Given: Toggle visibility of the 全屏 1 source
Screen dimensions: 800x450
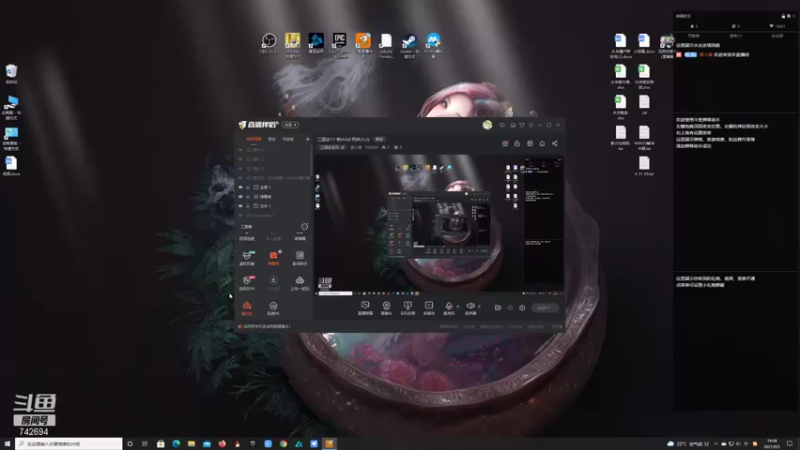Looking at the screenshot, I should [x=240, y=187].
